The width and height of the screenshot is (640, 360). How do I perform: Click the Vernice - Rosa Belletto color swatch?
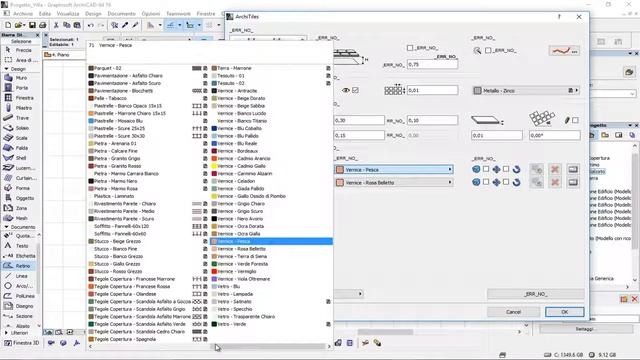[x=340, y=182]
